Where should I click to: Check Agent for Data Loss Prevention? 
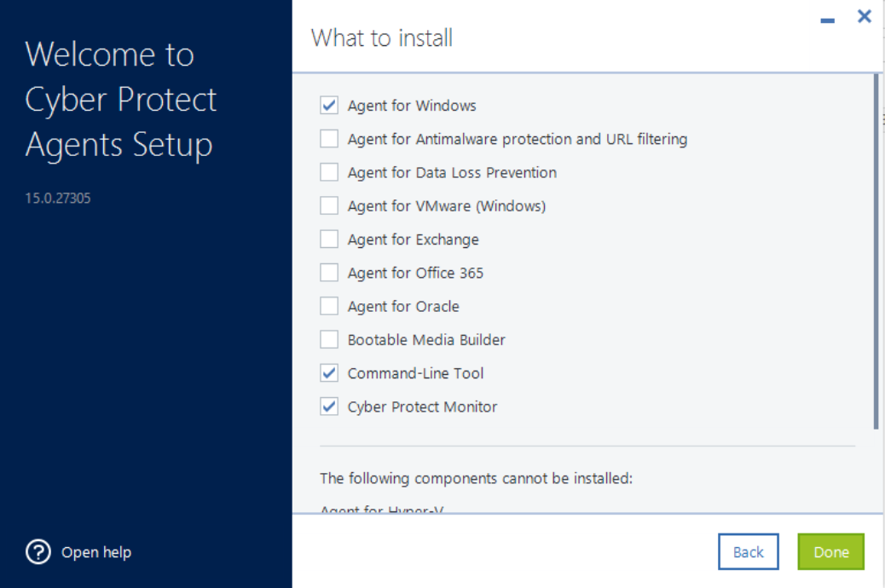pyautogui.click(x=329, y=172)
